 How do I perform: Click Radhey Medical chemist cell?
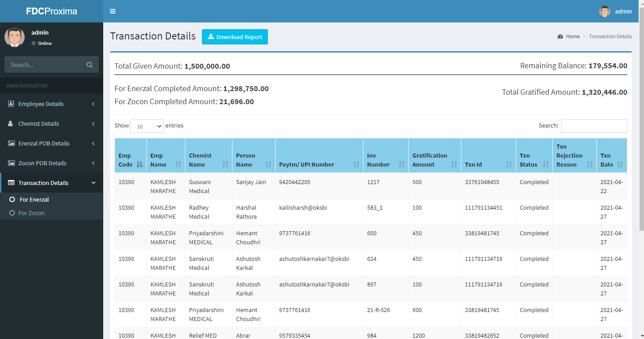[209, 212]
